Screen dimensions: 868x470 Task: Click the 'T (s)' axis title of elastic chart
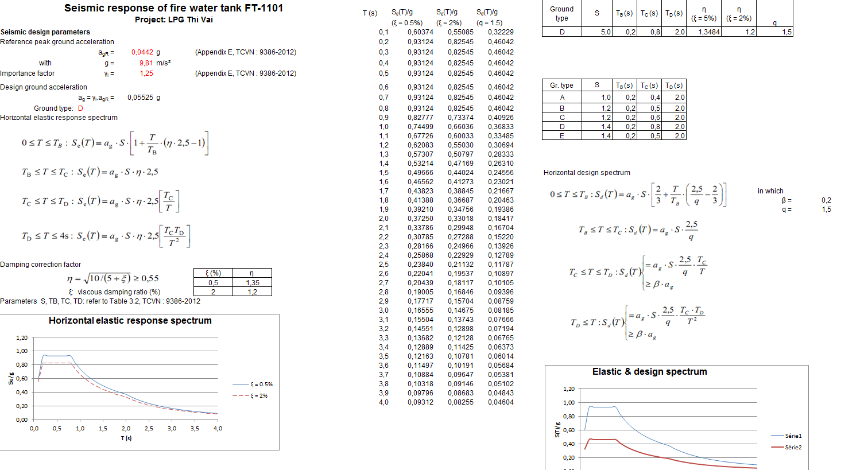126,438
